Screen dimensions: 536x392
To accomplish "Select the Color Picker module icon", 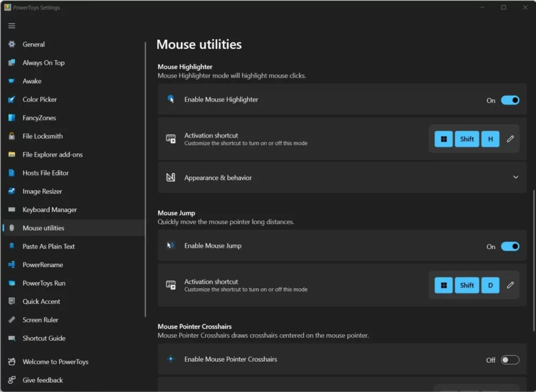I will (12, 99).
